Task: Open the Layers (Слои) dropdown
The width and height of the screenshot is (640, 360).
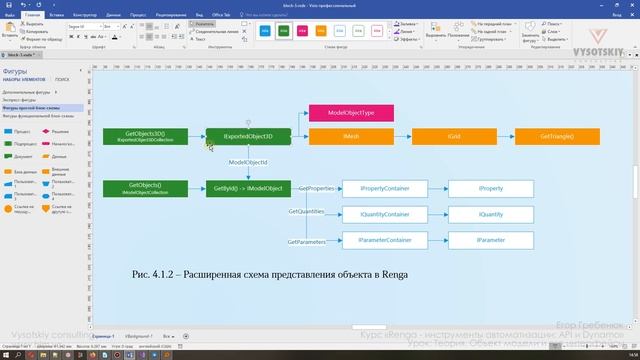Action: [x=551, y=31]
